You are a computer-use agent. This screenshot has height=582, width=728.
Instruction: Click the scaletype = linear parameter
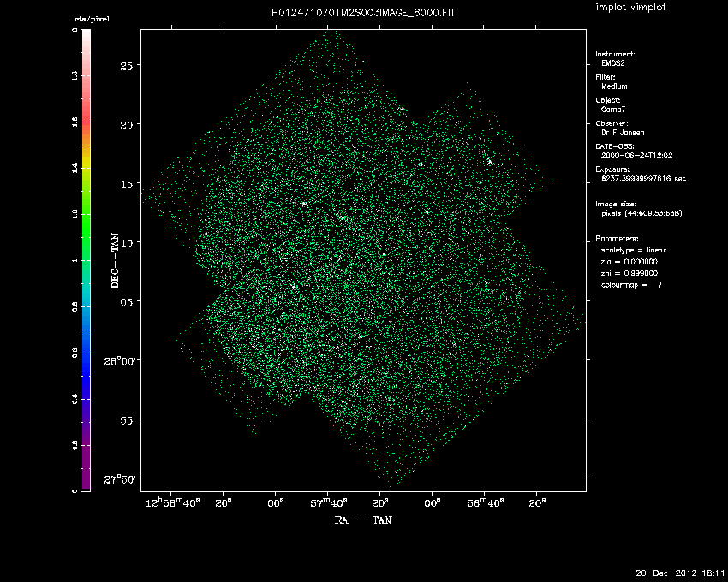point(633,250)
